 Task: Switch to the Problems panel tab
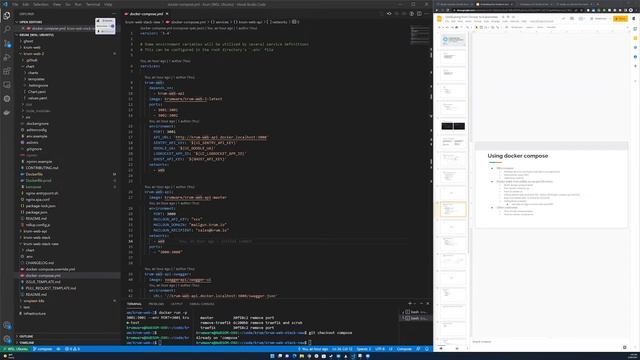156,304
